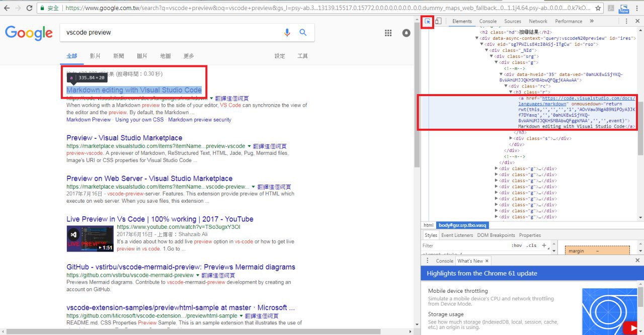This screenshot has height=335, width=644.
Task: Reload the page in Chrome
Action: coord(30,8)
